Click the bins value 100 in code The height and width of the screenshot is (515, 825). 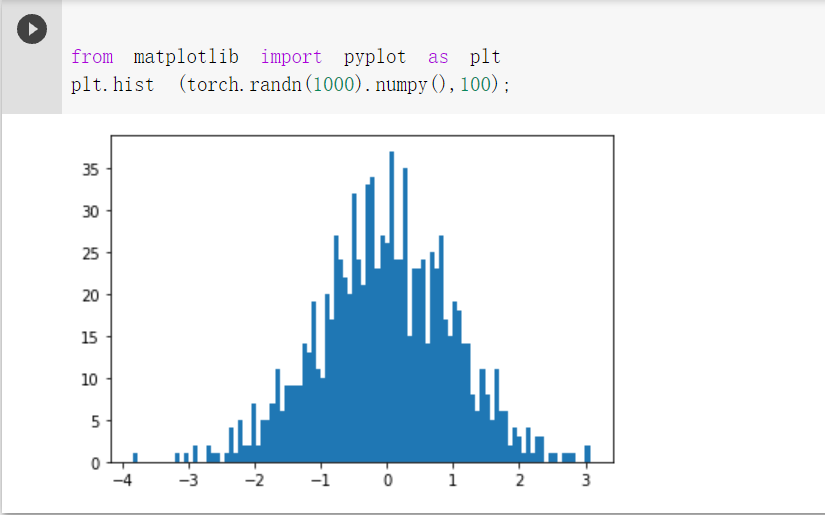click(476, 85)
